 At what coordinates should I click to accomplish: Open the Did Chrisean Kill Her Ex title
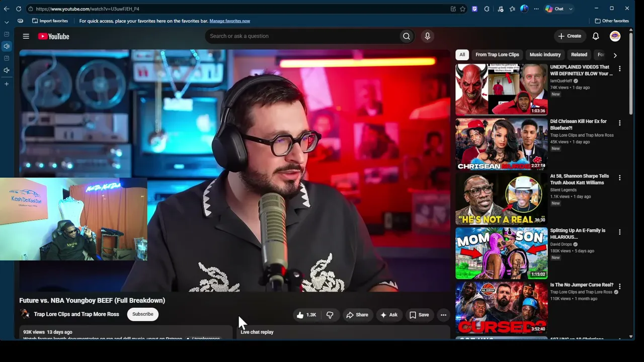click(x=578, y=125)
